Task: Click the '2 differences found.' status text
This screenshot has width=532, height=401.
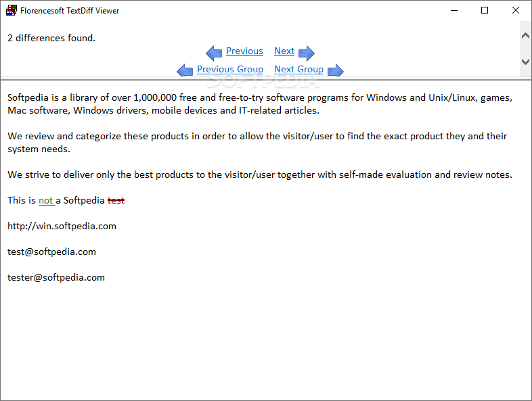Action: tap(51, 38)
